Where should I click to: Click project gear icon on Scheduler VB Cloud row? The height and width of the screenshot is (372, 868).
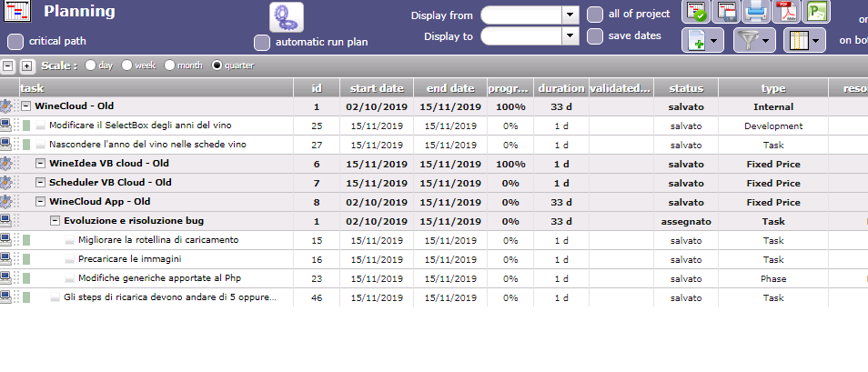5,183
